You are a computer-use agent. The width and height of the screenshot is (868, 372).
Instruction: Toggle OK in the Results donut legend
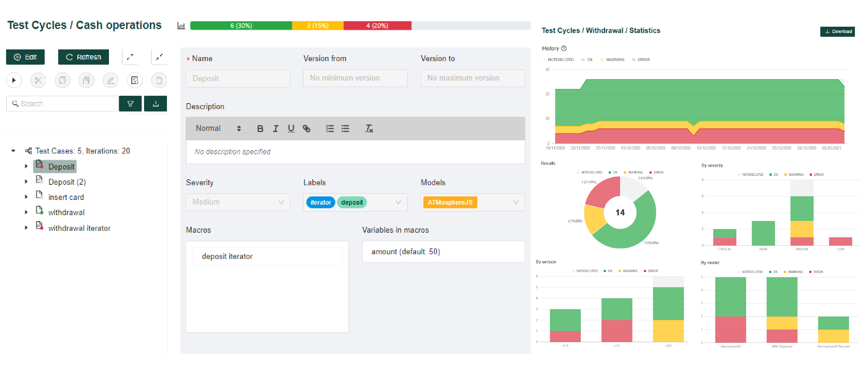pos(613,172)
